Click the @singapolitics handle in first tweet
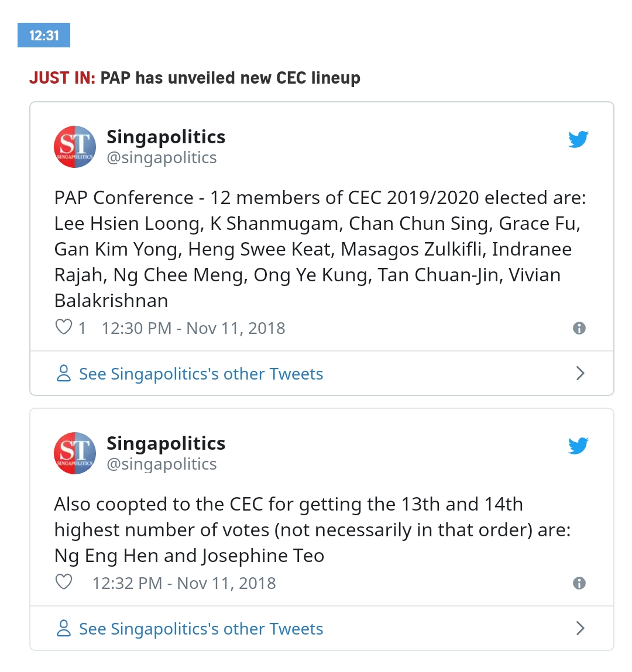The image size is (632, 672). pyautogui.click(x=162, y=158)
